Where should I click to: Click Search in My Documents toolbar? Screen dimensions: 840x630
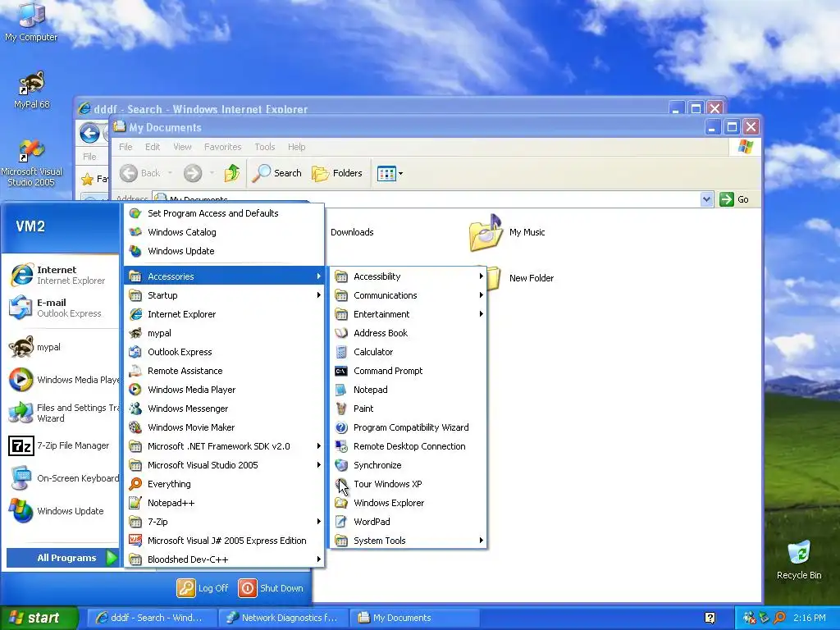276,173
